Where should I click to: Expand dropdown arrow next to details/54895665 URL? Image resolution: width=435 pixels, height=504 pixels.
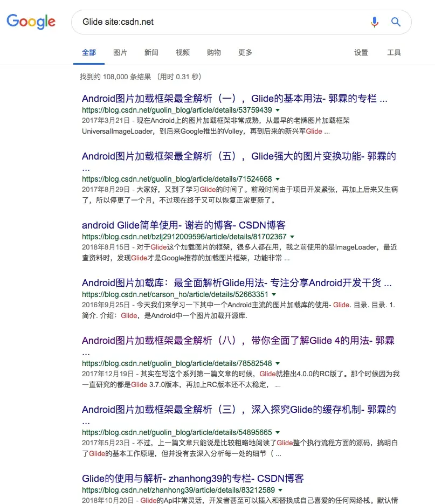pos(278,433)
